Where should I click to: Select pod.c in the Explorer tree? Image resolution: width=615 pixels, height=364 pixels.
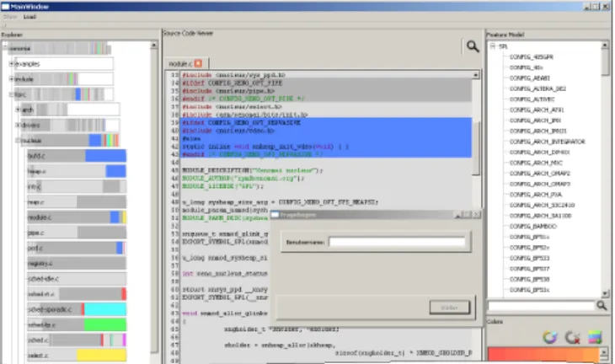(77, 248)
